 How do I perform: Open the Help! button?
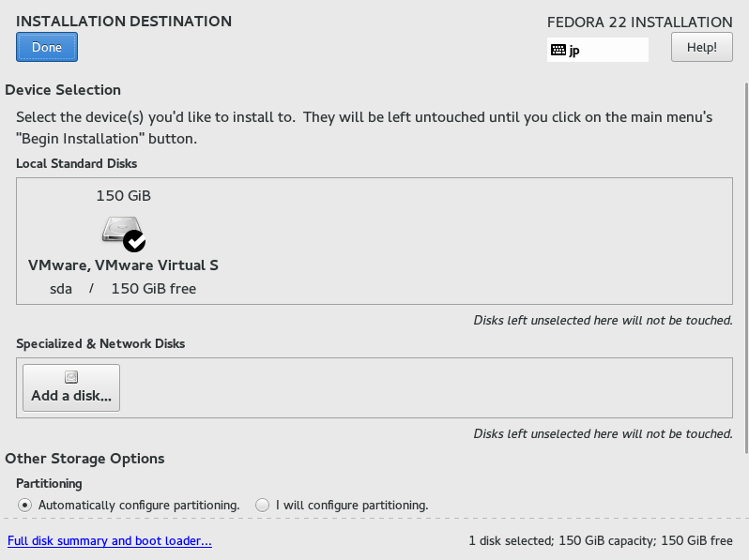click(702, 47)
